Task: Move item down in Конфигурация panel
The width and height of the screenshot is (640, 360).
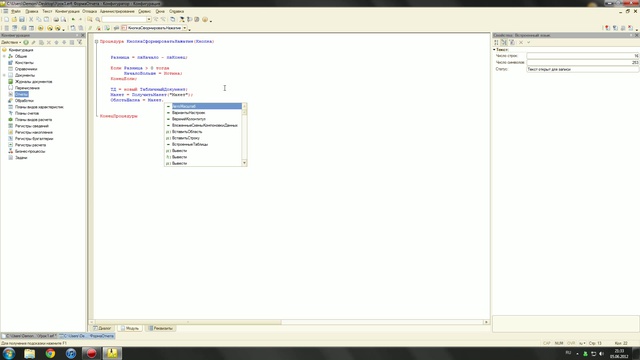Action: pyautogui.click(x=64, y=42)
